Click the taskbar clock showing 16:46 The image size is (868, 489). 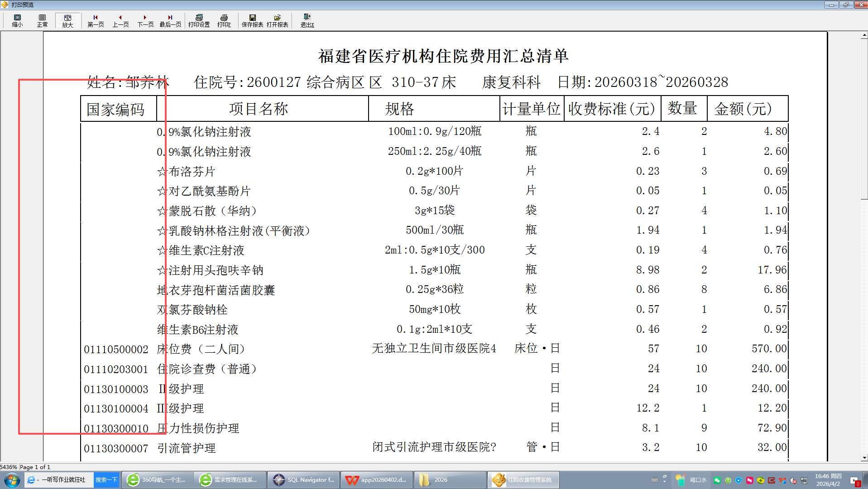pyautogui.click(x=828, y=480)
